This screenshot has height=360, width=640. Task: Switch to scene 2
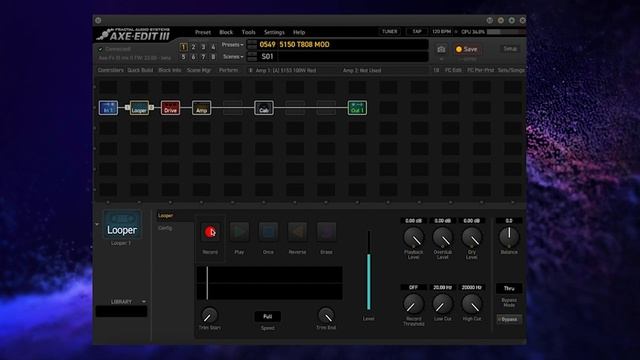tap(193, 47)
